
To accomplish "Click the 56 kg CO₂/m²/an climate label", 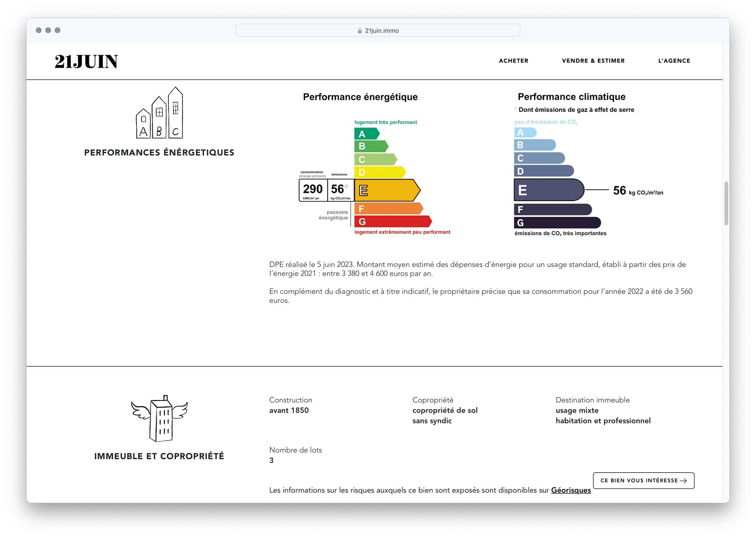I will click(x=638, y=190).
